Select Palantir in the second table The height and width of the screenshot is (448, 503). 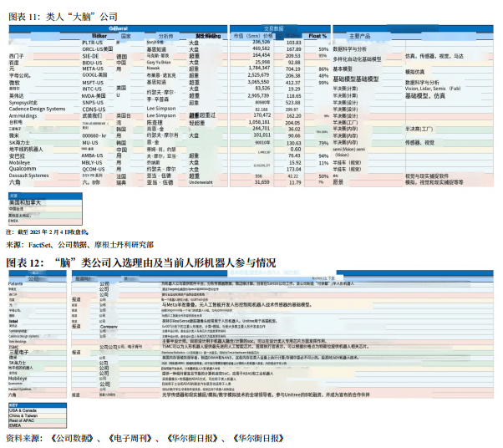[15, 283]
